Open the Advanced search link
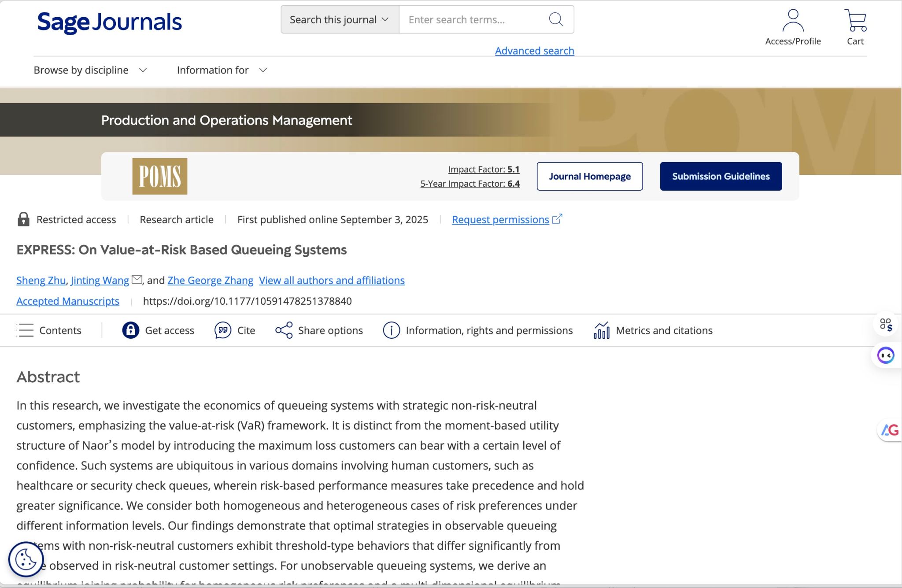This screenshot has width=902, height=588. tap(534, 51)
